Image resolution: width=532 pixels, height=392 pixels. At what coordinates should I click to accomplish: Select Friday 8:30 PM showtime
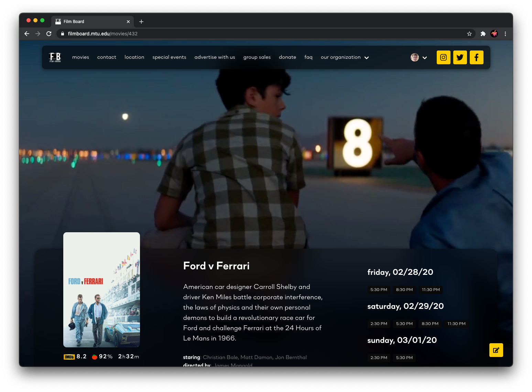click(404, 290)
